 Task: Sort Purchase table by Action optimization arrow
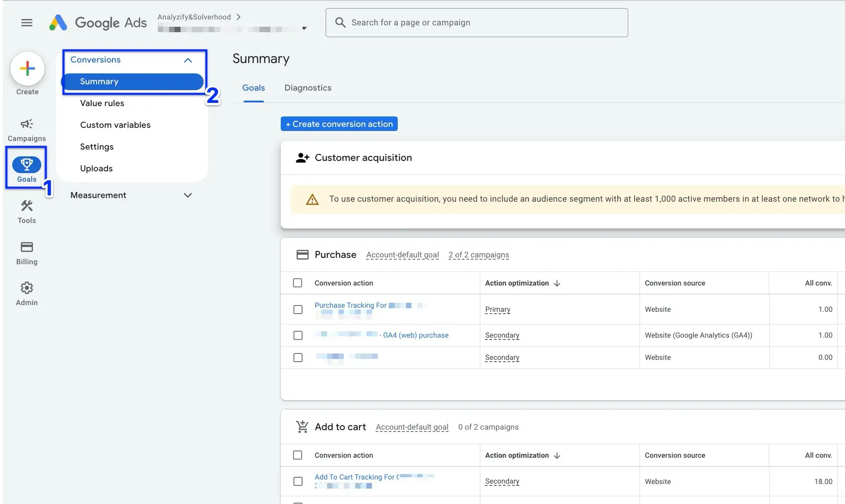point(557,283)
